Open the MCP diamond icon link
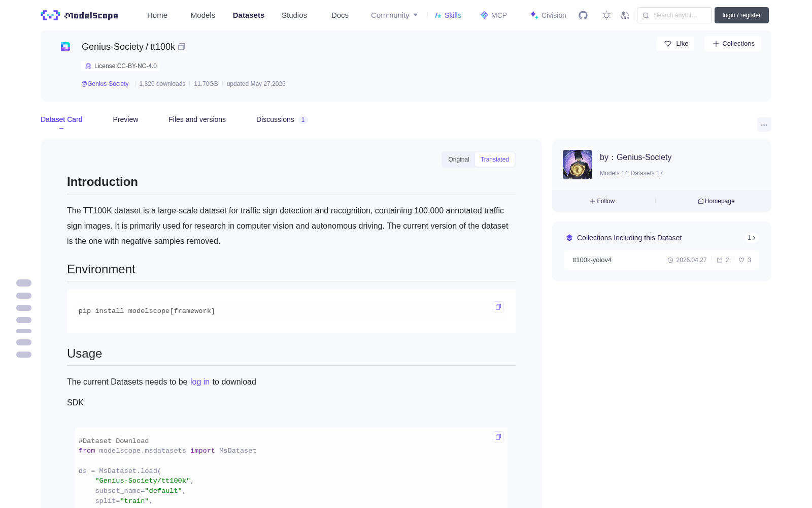The height and width of the screenshot is (508, 812). 493,15
